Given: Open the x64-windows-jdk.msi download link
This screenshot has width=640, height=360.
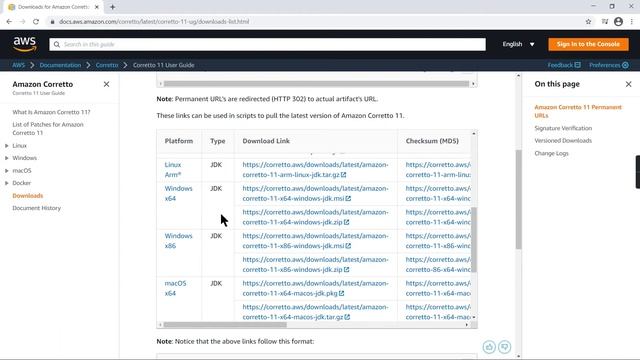Looking at the screenshot, I should pyautogui.click(x=315, y=193).
